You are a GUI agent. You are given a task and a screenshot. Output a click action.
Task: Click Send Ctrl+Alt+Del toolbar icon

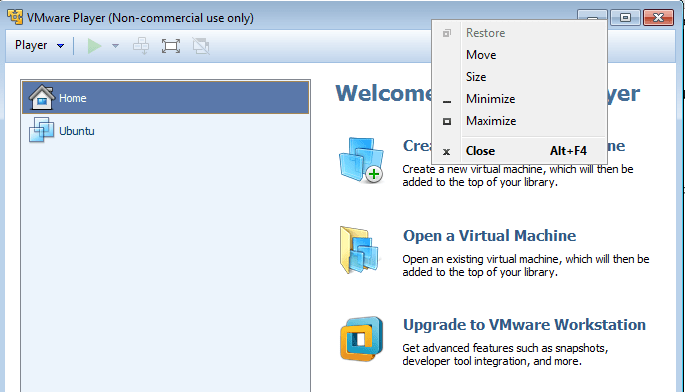(141, 45)
